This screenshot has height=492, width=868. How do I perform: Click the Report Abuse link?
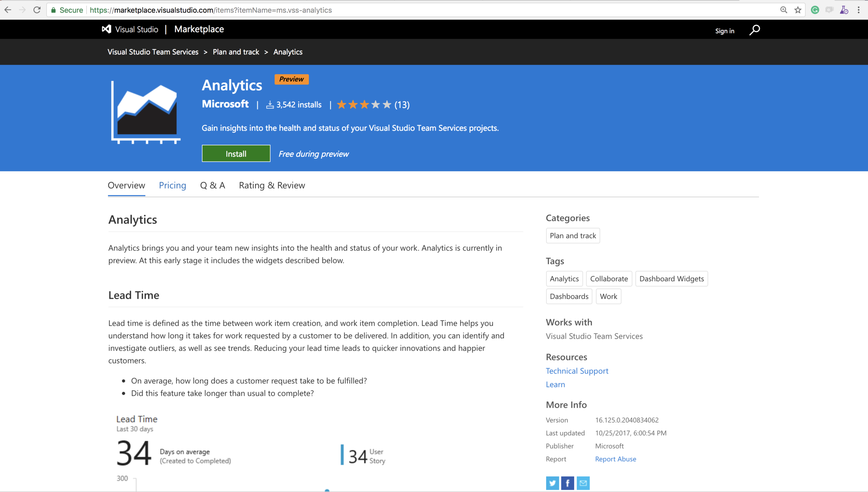[x=615, y=459]
